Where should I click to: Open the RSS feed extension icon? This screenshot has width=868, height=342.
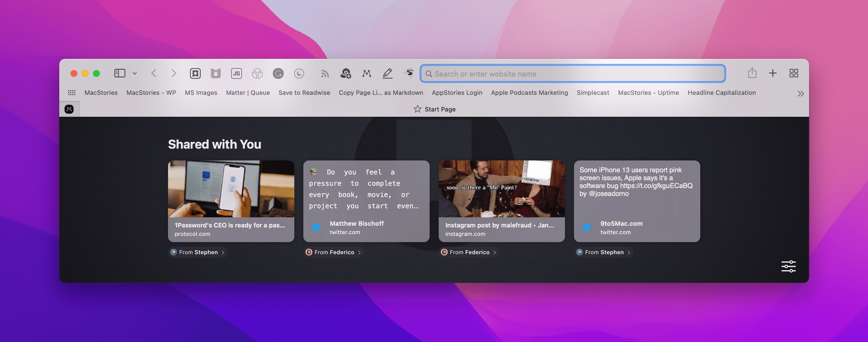click(325, 74)
